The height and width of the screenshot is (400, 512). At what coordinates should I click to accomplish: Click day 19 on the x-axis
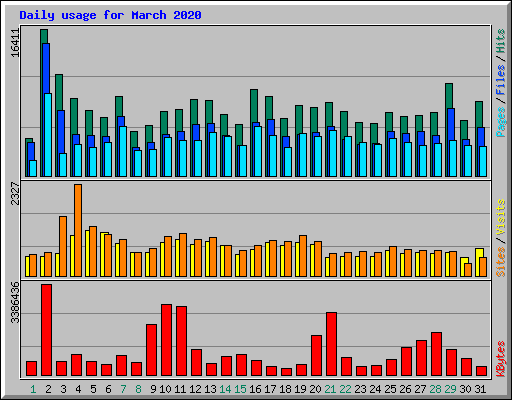[300, 389]
